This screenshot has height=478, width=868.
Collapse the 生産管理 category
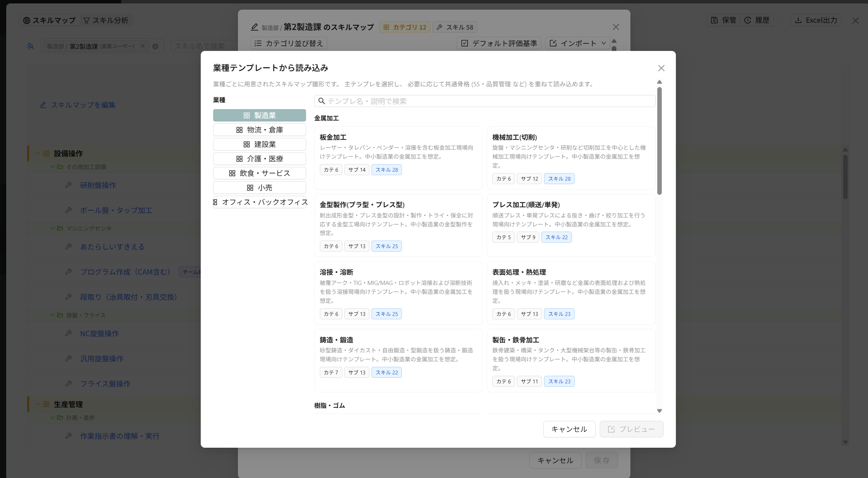38,404
